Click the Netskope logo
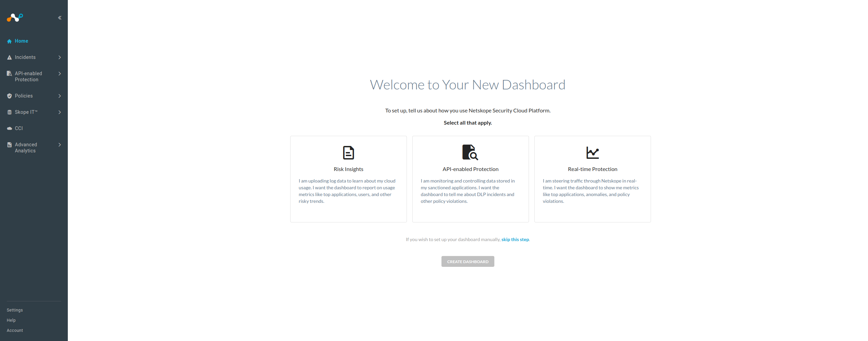 pos(14,18)
